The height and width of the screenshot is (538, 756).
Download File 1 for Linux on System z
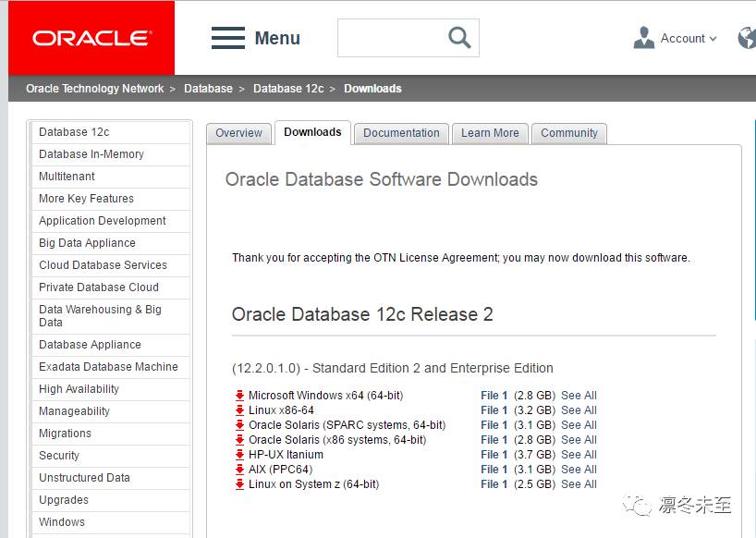tap(494, 484)
